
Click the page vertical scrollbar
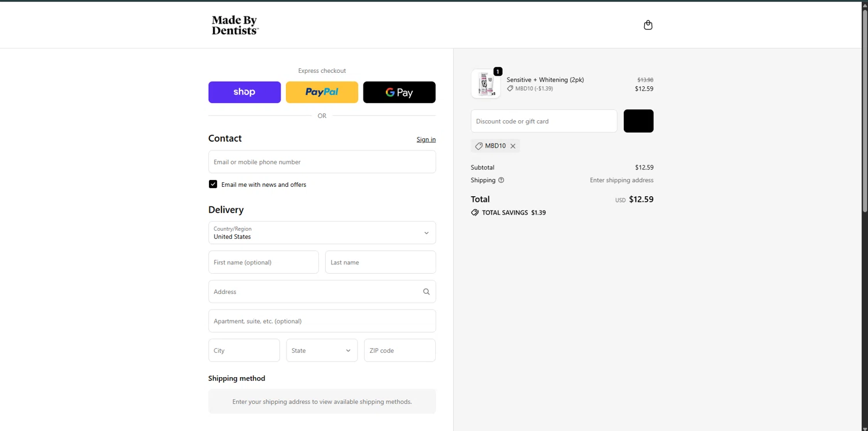tap(865, 110)
